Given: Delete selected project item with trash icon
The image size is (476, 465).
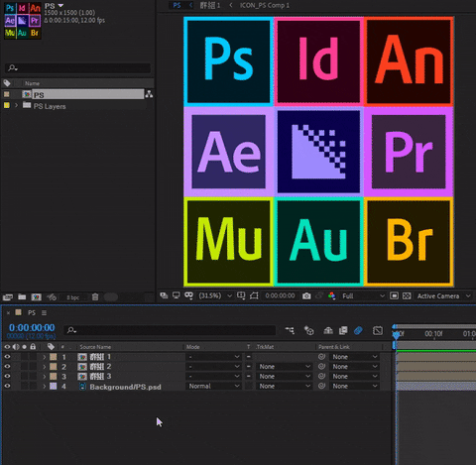Looking at the screenshot, I should [x=95, y=297].
